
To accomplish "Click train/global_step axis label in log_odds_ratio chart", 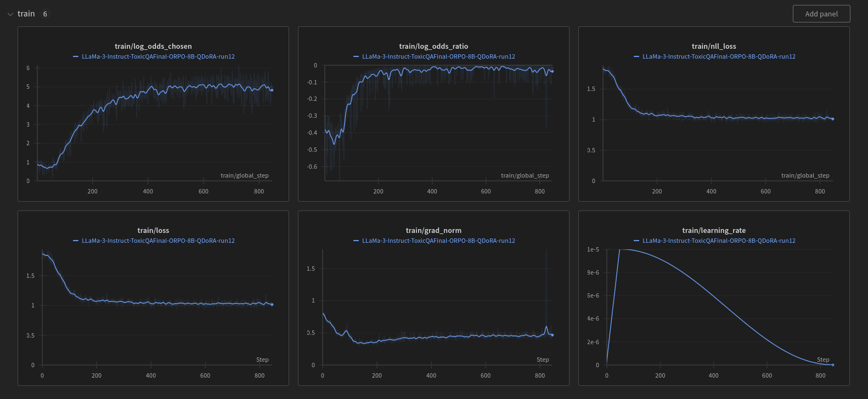I will pos(525,175).
